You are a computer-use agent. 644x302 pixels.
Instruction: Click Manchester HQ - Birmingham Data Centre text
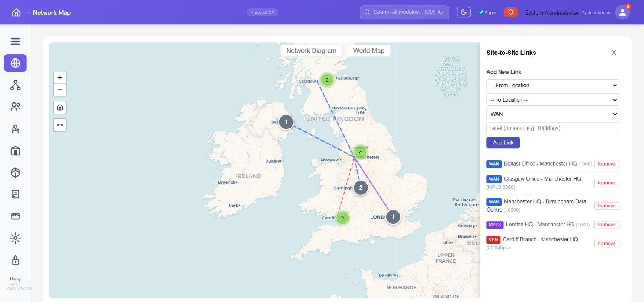[x=536, y=206]
